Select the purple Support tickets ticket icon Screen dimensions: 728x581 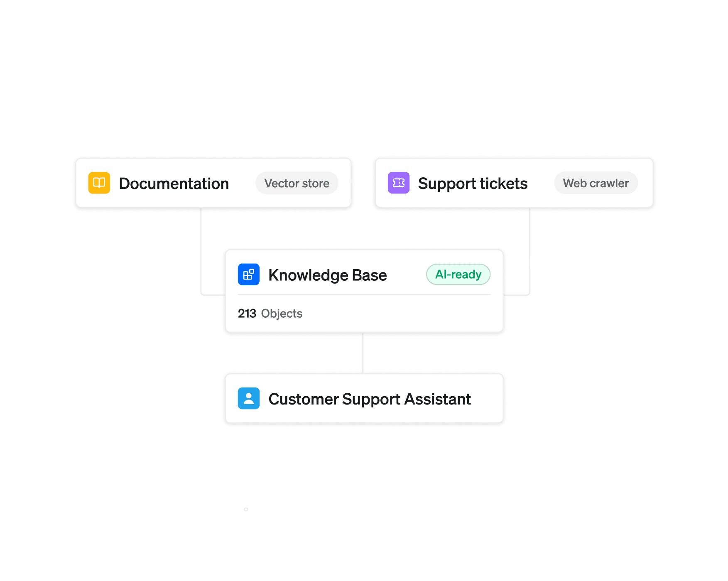click(399, 183)
